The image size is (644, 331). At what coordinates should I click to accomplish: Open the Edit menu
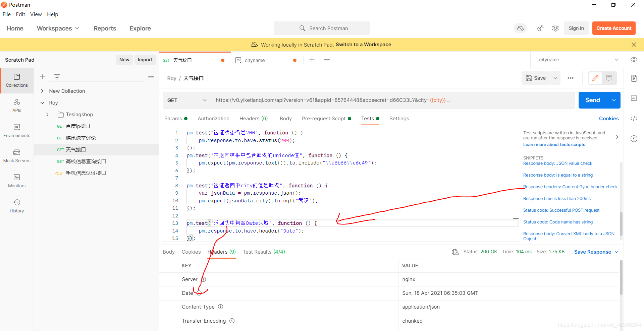tap(20, 14)
